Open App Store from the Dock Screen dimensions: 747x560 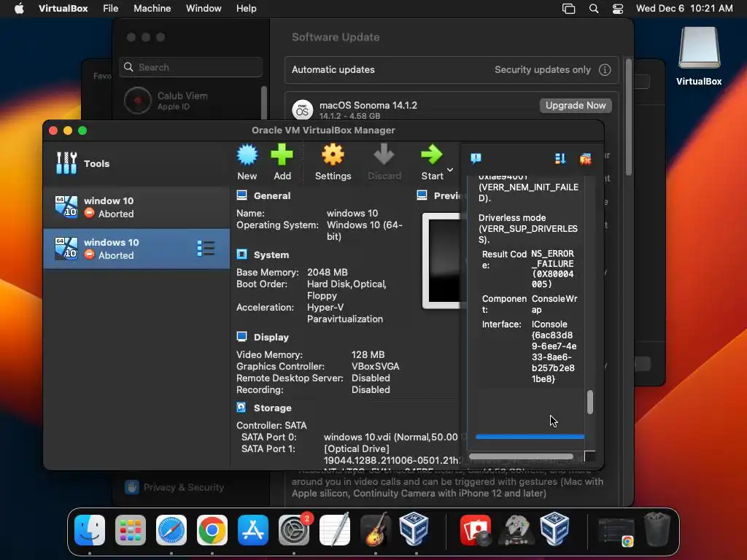[x=253, y=529]
